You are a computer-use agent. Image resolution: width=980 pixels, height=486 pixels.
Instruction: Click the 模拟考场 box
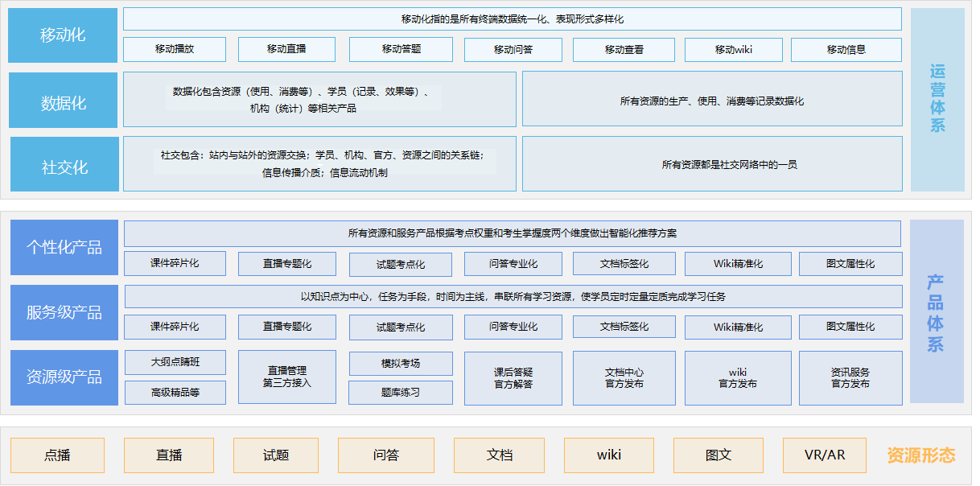[x=401, y=363]
